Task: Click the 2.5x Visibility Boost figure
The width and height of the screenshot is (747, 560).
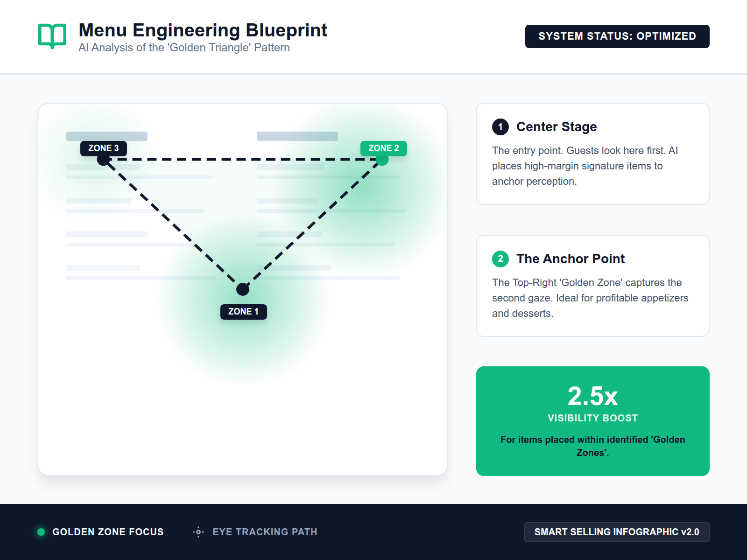Action: (592, 397)
